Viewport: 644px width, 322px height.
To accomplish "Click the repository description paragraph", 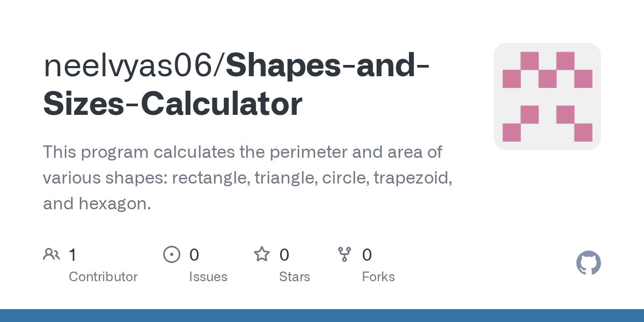I will coord(247,178).
